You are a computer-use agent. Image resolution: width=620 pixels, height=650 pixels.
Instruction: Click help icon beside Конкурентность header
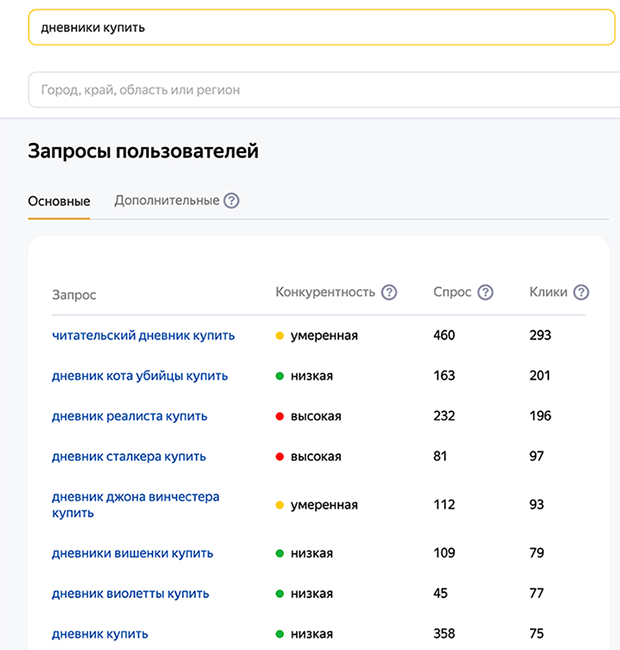[x=389, y=293]
